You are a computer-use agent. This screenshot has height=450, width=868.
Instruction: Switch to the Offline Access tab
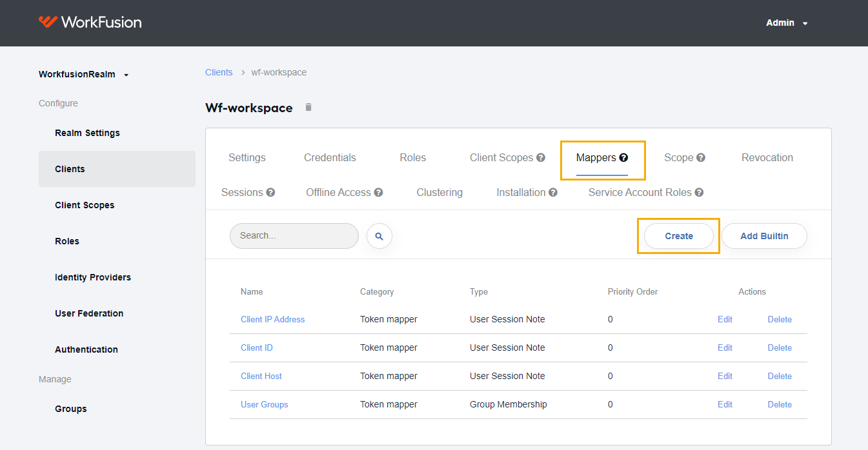click(x=338, y=192)
